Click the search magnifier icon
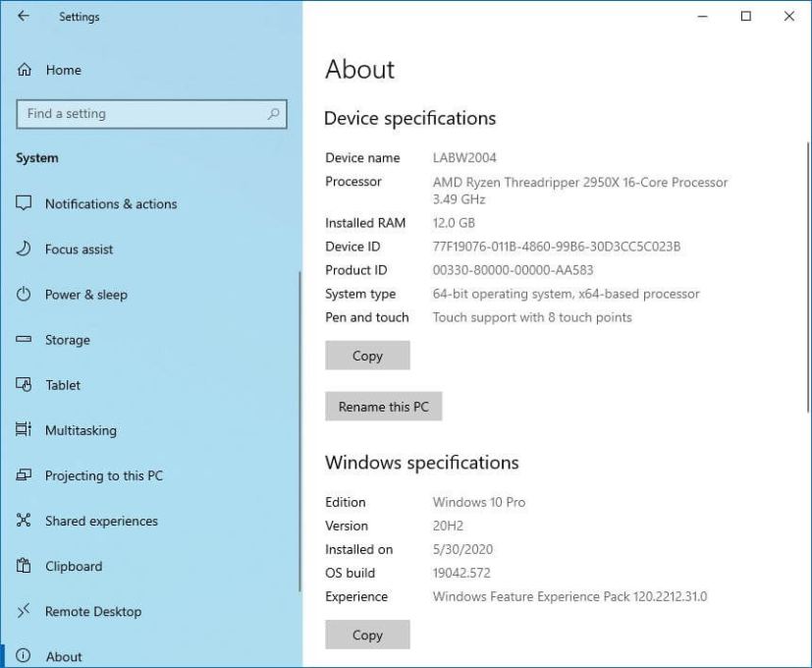 pos(273,114)
